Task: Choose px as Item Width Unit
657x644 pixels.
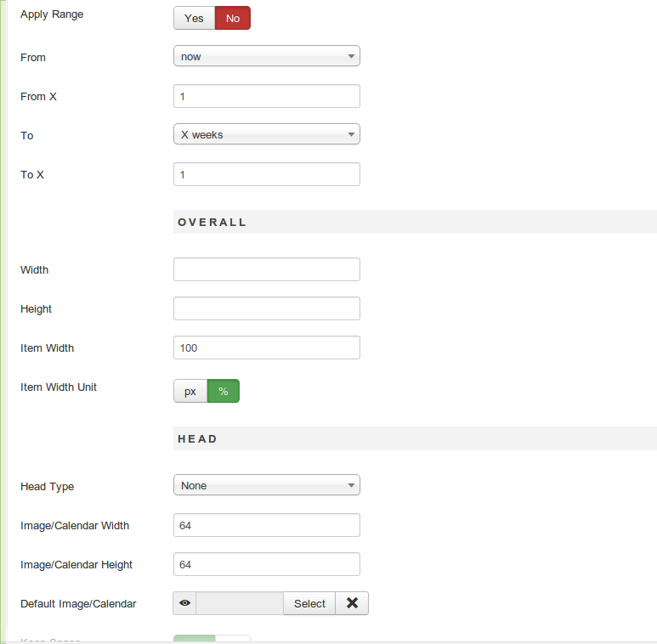Action: point(190,391)
